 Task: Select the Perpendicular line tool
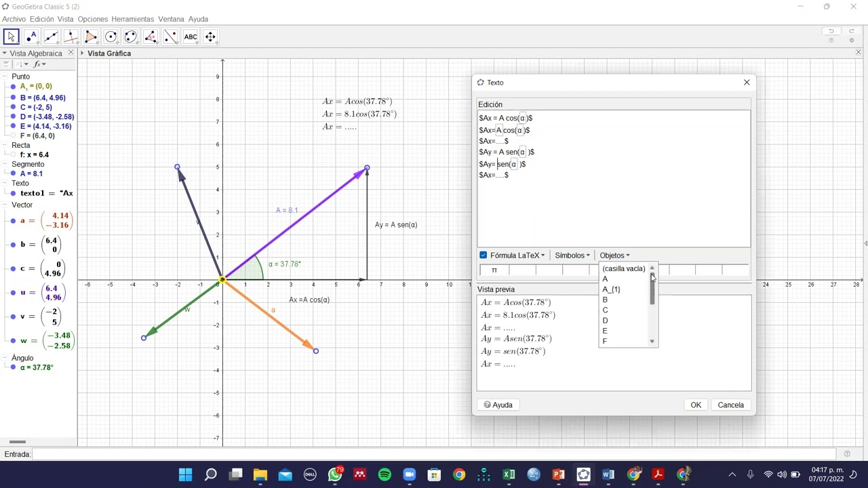[71, 37]
